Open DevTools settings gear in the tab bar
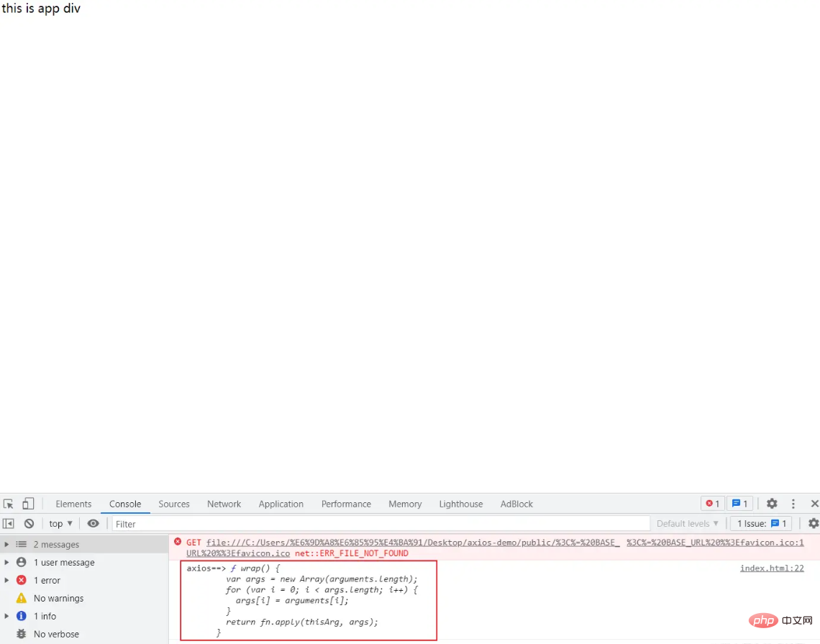Image resolution: width=820 pixels, height=644 pixels. point(772,504)
